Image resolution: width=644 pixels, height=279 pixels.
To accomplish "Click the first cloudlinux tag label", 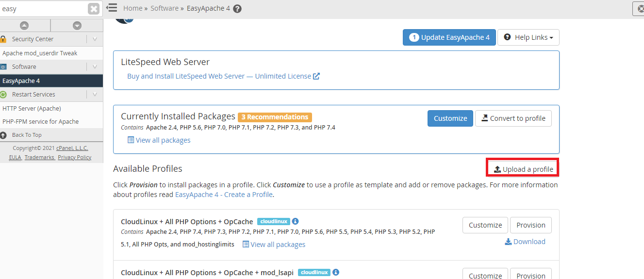I will tap(273, 221).
